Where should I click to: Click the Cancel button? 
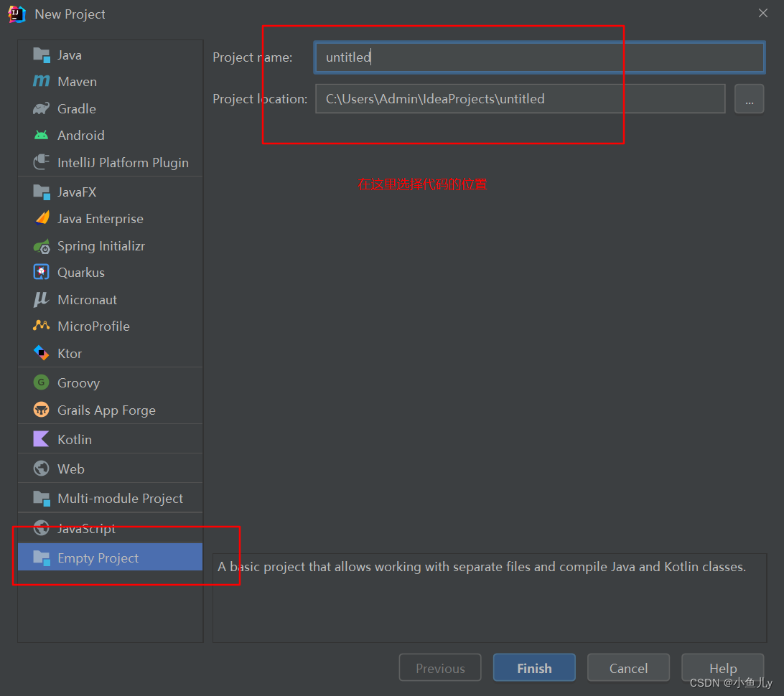[628, 667]
